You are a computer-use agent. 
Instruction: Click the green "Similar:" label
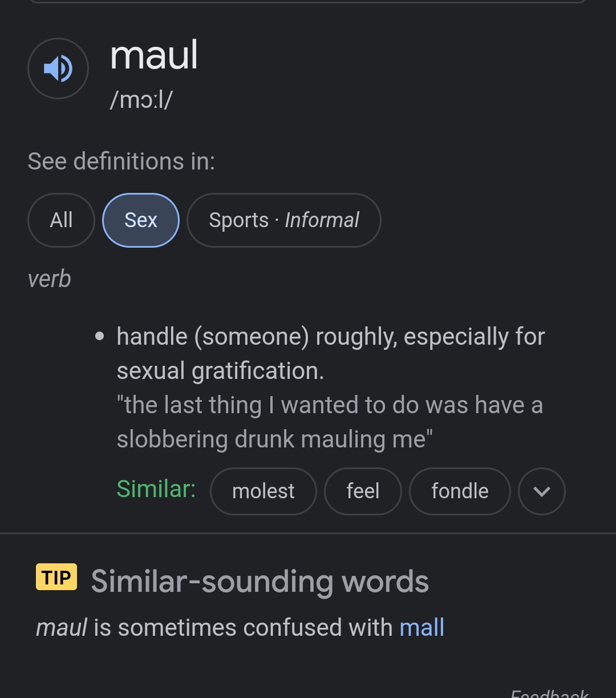[x=156, y=489]
